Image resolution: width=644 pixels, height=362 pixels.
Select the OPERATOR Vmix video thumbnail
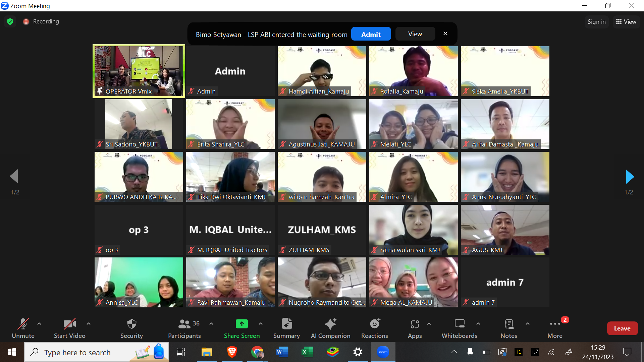(x=139, y=71)
